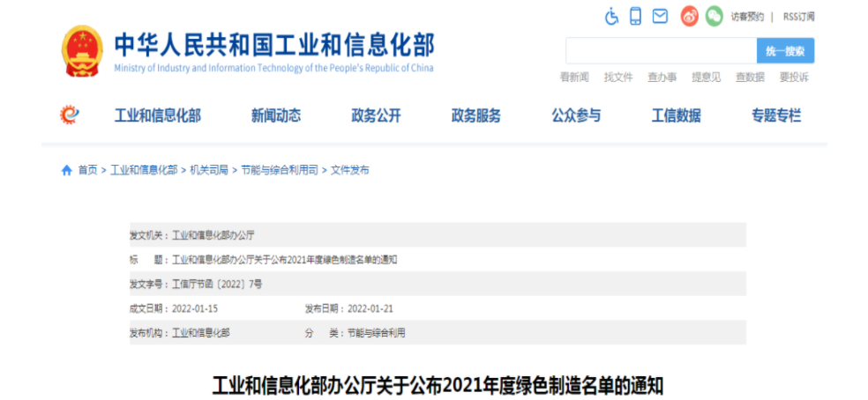Select the 标题 row document title text

(285, 260)
